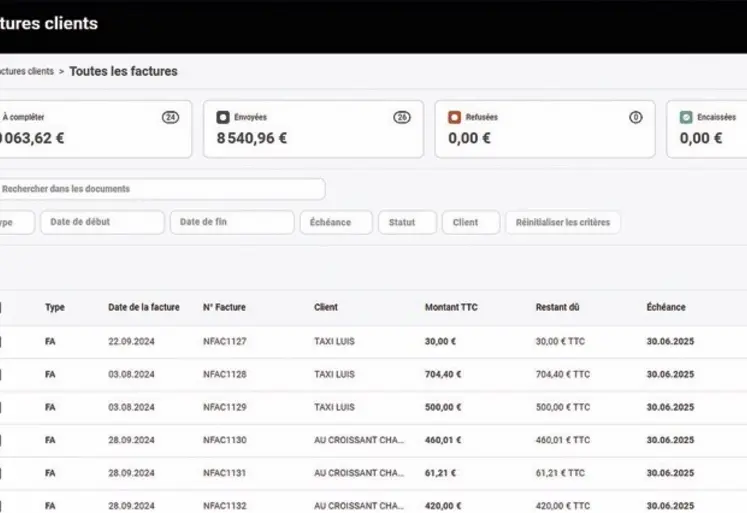Click Réinitialiser les critères button

(563, 222)
